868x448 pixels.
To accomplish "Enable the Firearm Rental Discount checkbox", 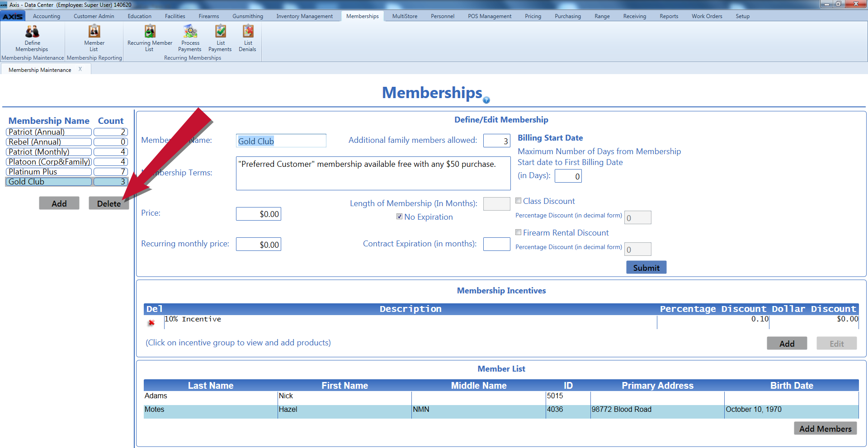I will tap(519, 232).
